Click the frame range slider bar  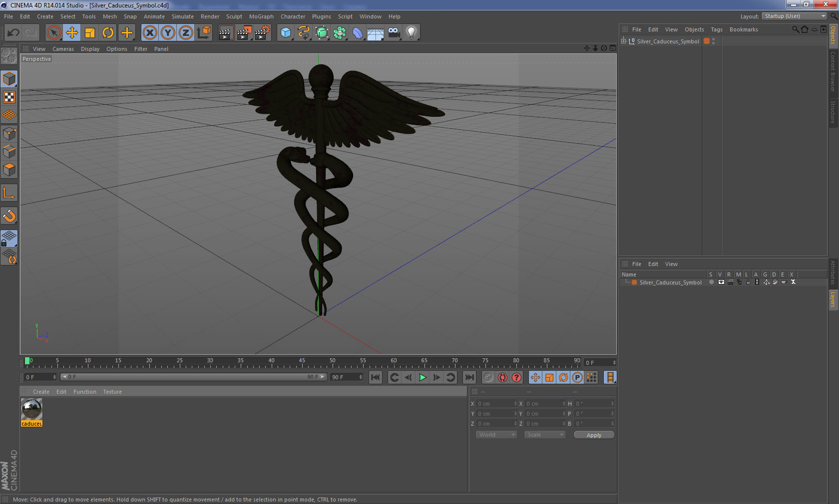(x=193, y=377)
